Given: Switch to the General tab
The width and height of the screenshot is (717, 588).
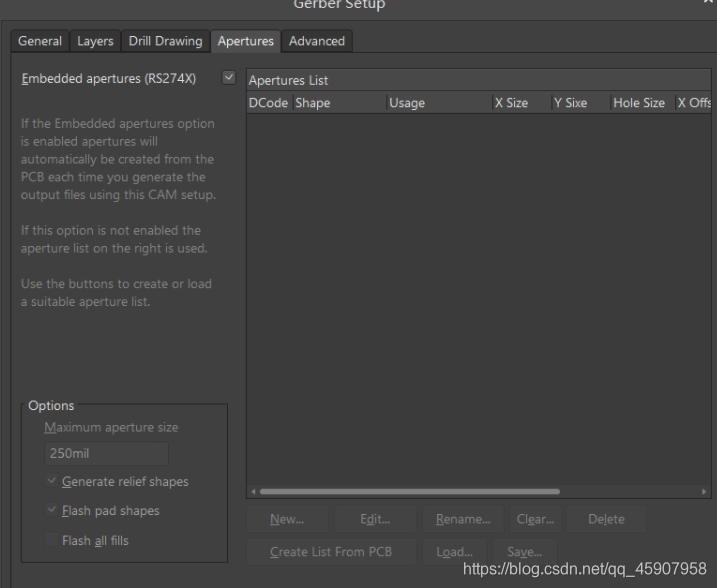Looking at the screenshot, I should [40, 41].
